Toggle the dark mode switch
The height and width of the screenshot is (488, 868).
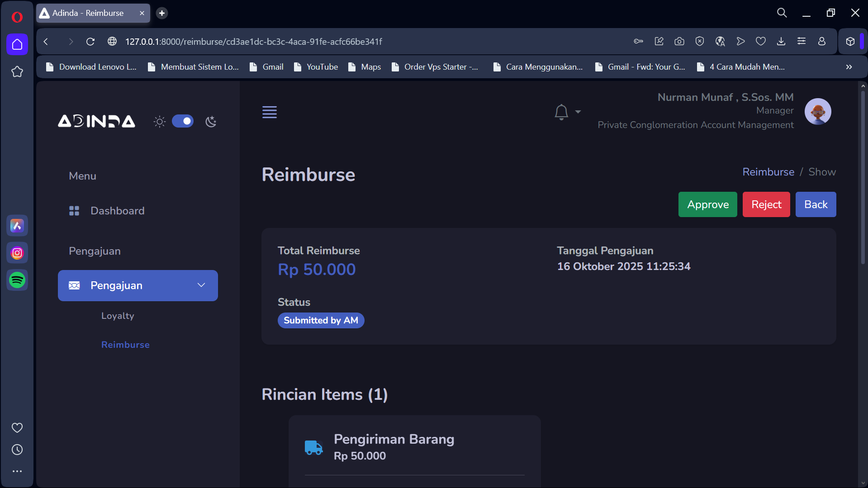tap(183, 121)
